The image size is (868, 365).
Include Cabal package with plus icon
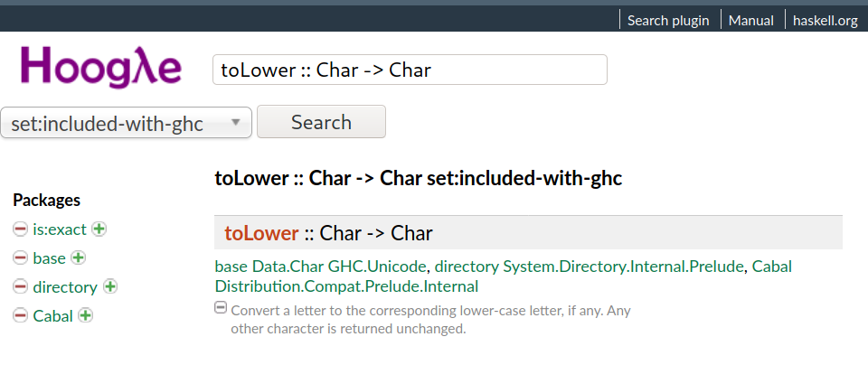85,315
